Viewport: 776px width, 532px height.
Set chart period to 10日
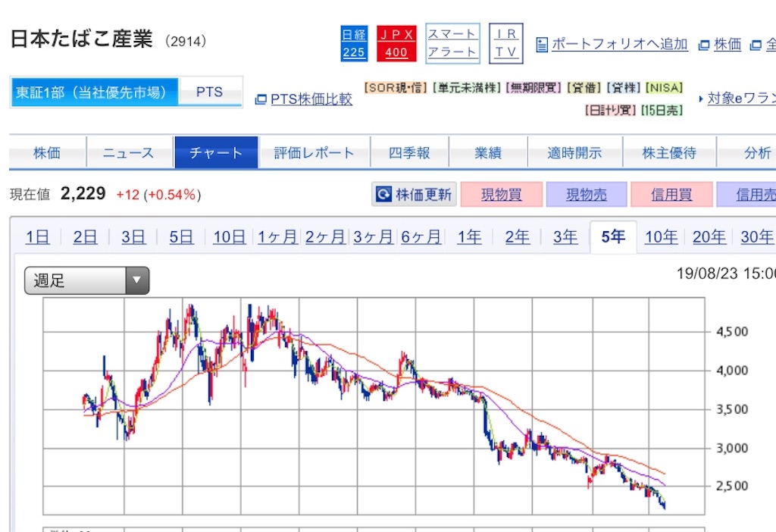click(x=229, y=237)
